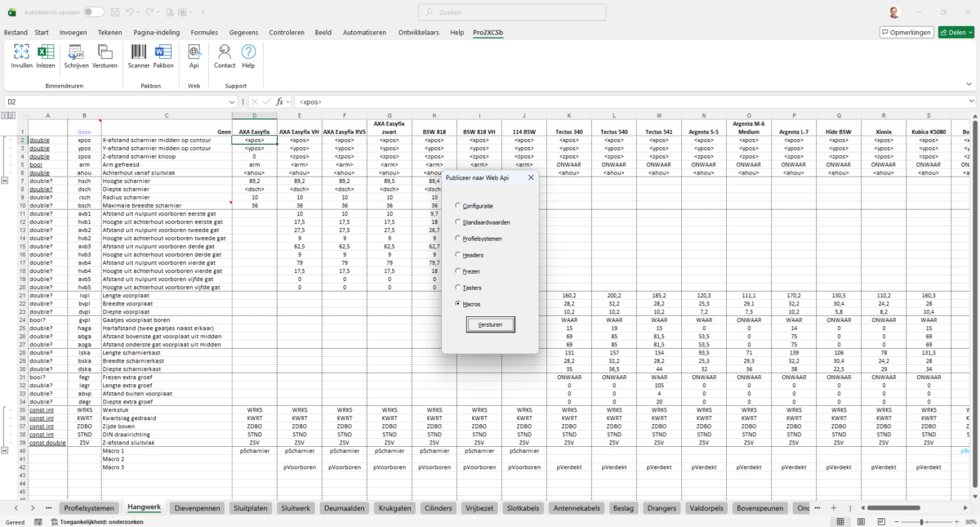Select the Configuratie radio option

pos(457,205)
